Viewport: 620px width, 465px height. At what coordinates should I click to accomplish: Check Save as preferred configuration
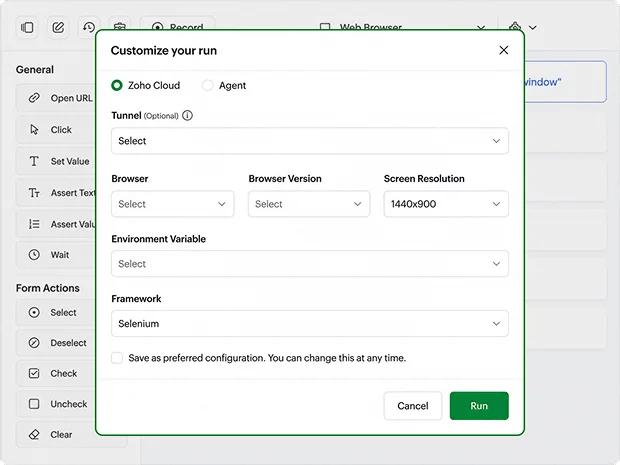pyautogui.click(x=117, y=358)
